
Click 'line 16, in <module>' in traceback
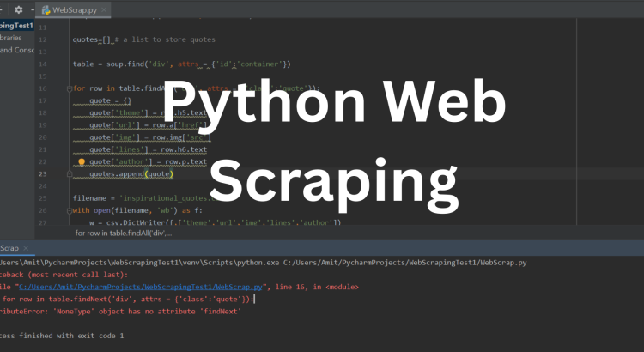coord(317,287)
